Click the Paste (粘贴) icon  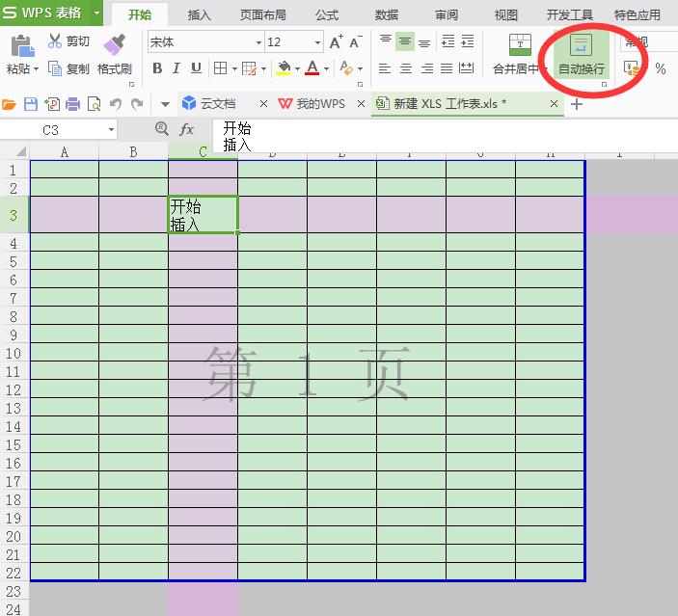(22, 46)
